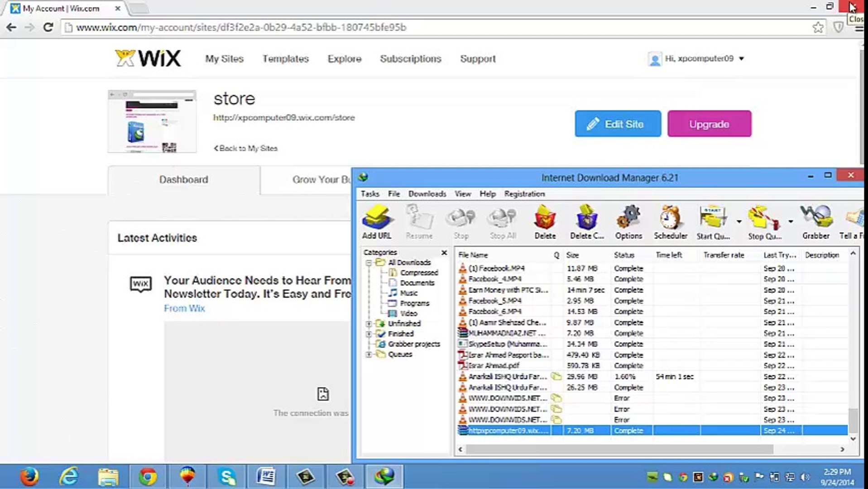Open the speaker volume icon in system tray
The image size is (868, 489).
805,477
